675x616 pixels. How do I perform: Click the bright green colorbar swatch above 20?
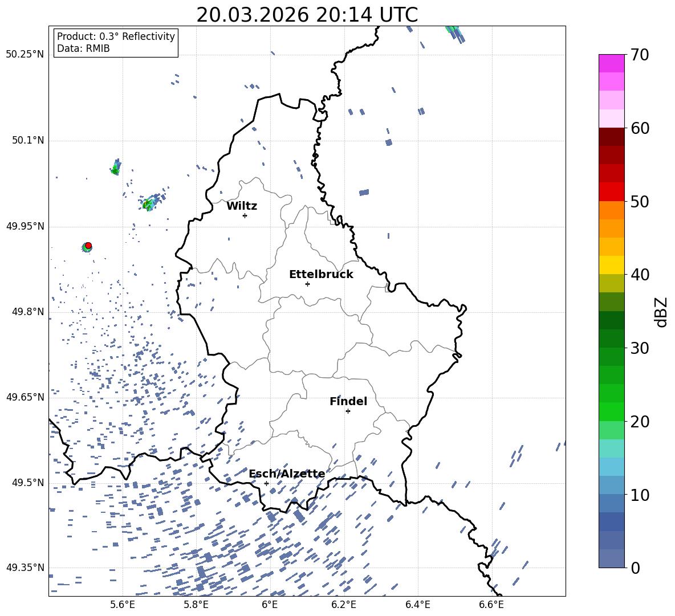(x=611, y=411)
